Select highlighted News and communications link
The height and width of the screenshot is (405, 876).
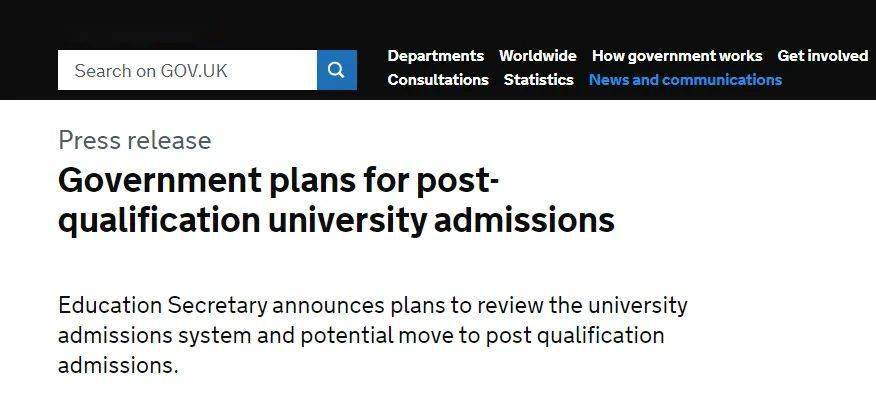[x=685, y=80]
